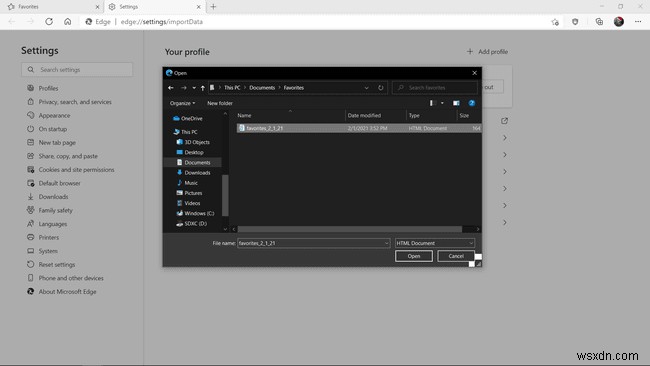This screenshot has width=650, height=366.
Task: Open System settings
Action: [48, 251]
